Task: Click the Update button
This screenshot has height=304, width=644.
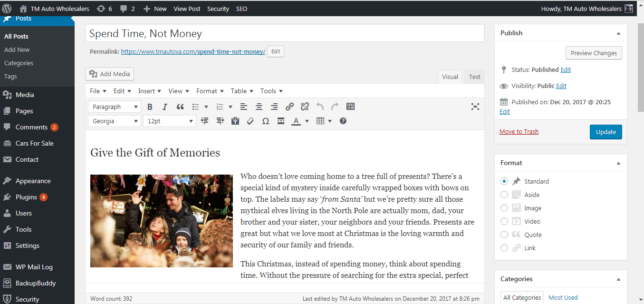Action: [606, 132]
